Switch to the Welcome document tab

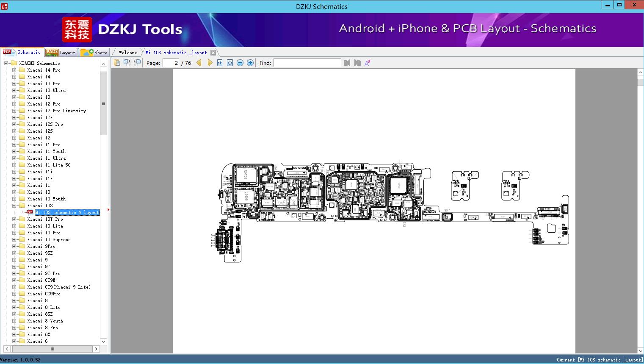(128, 53)
